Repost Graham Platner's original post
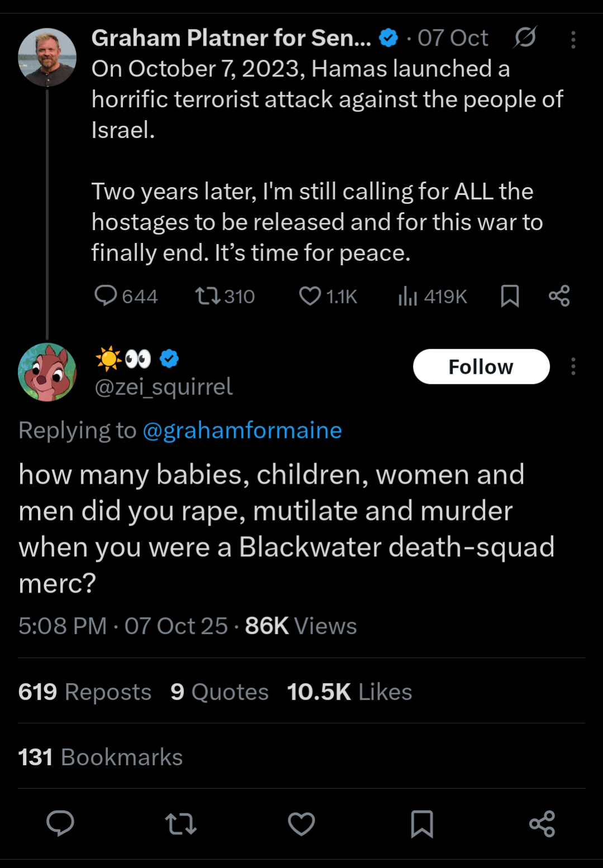This screenshot has height=868, width=603. [207, 295]
